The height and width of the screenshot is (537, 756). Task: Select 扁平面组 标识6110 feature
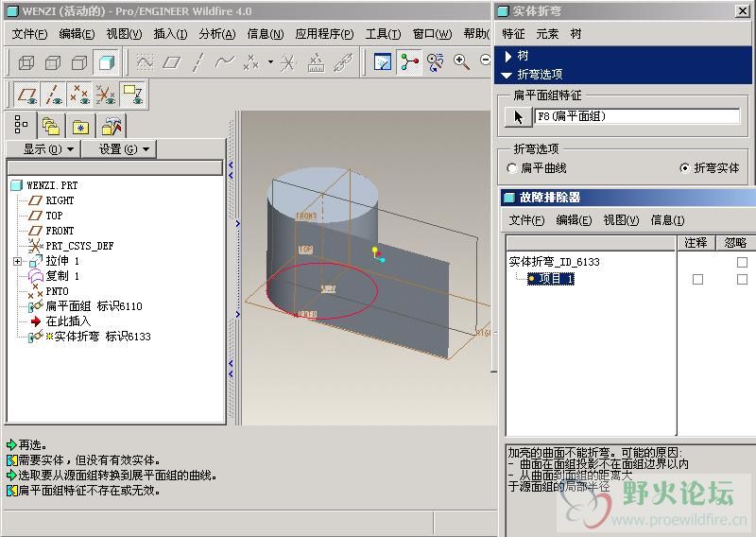[x=94, y=306]
